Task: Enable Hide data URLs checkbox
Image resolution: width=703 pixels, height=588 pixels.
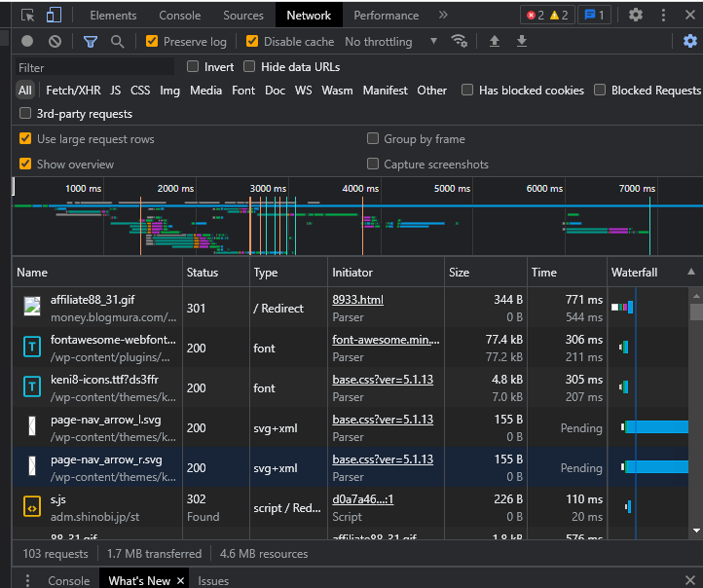Action: click(249, 67)
